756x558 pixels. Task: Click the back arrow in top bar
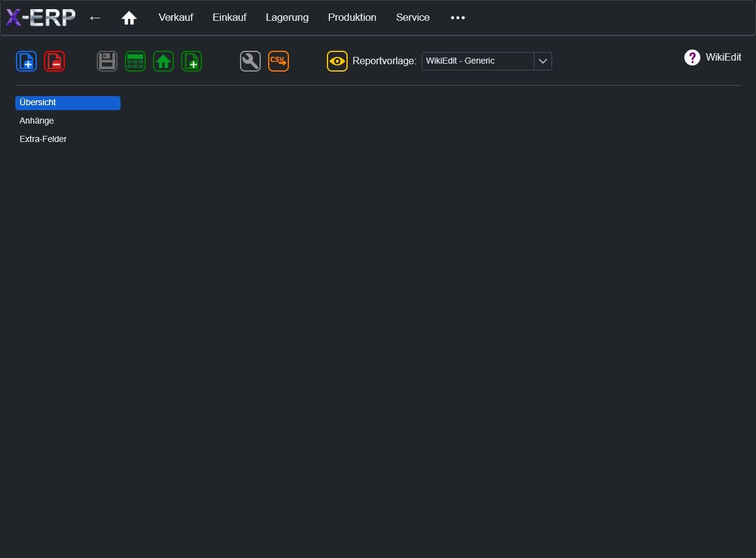coord(95,18)
